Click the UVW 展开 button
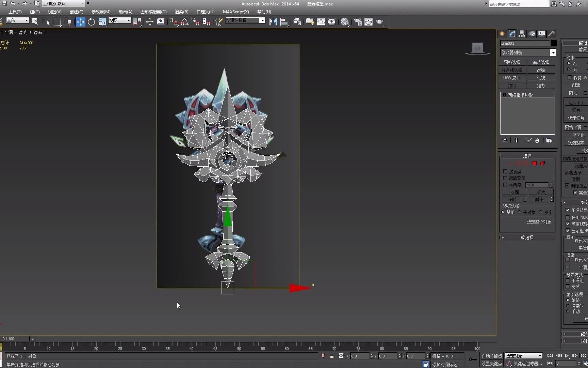The image size is (588, 368). pos(512,78)
